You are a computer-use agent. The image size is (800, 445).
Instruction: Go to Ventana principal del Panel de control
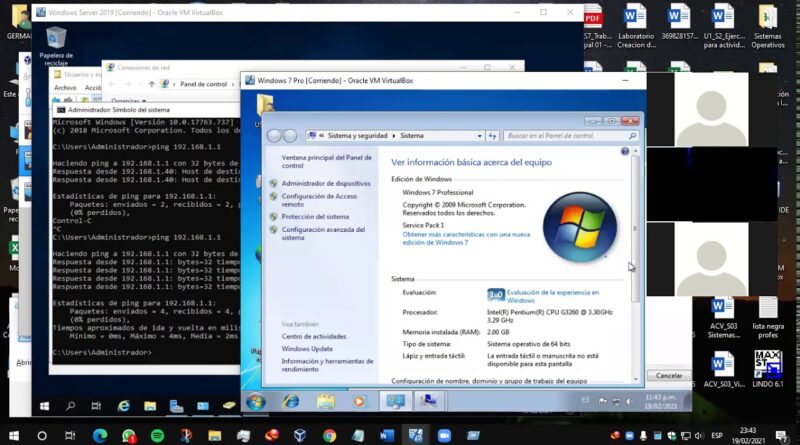[327, 162]
